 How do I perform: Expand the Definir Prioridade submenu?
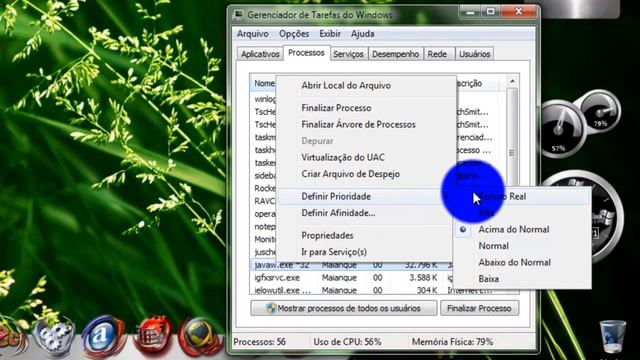(366, 196)
